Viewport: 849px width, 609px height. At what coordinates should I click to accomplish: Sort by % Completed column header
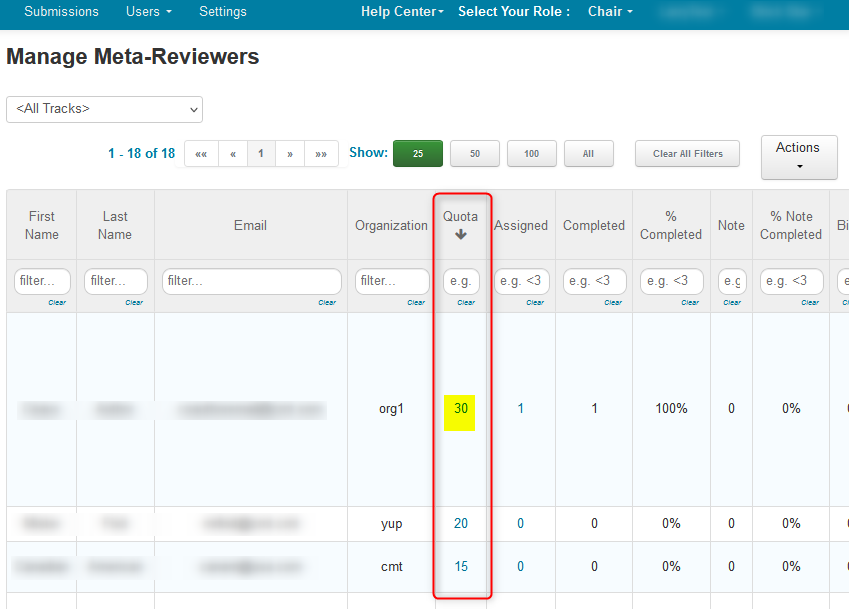click(671, 225)
